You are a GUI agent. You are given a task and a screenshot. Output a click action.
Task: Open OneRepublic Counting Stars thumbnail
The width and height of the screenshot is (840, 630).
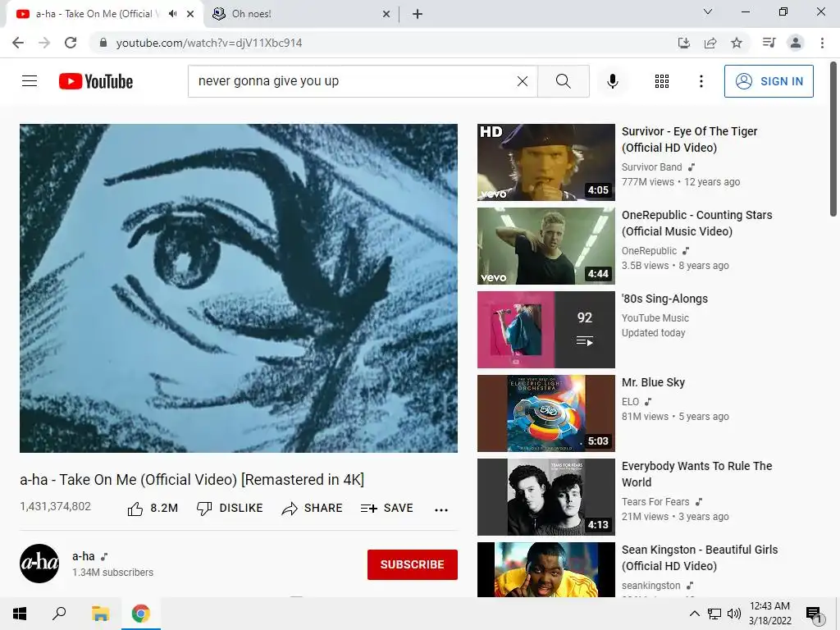(x=546, y=246)
